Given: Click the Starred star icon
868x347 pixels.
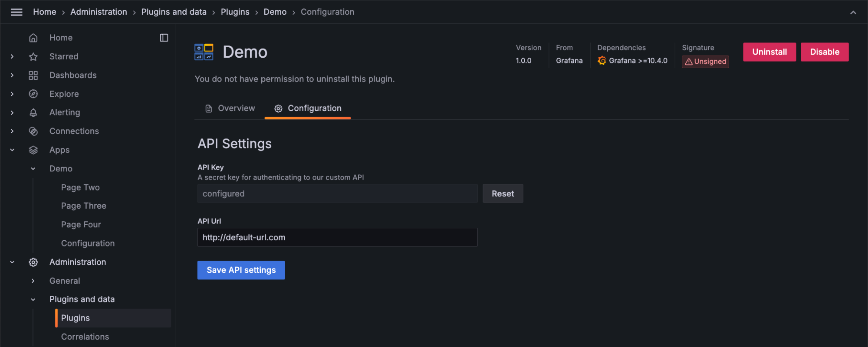Looking at the screenshot, I should point(33,56).
